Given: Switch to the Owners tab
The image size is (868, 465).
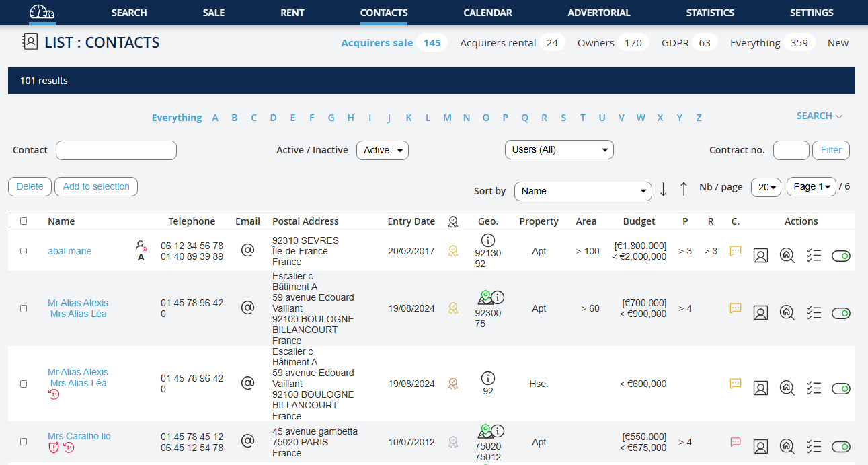Looking at the screenshot, I should pyautogui.click(x=596, y=43).
